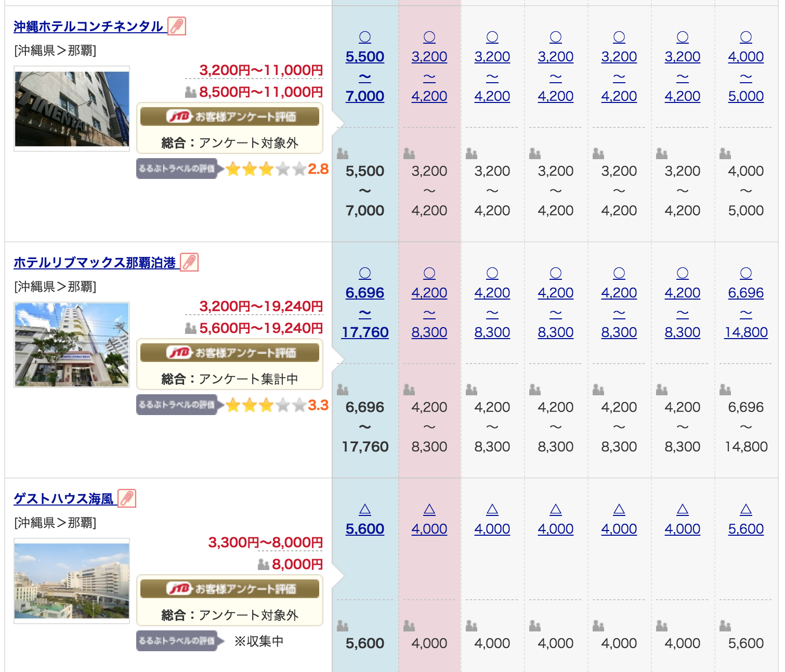Click two-person icon next to 8,500円〜11,000円
This screenshot has height=672, width=785.
(x=191, y=92)
